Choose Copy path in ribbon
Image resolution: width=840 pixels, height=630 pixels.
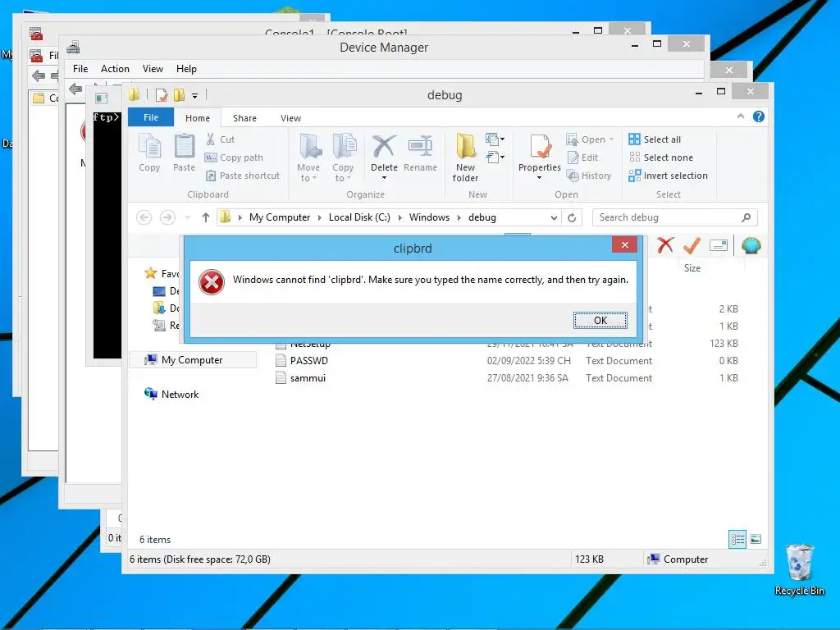tap(234, 157)
